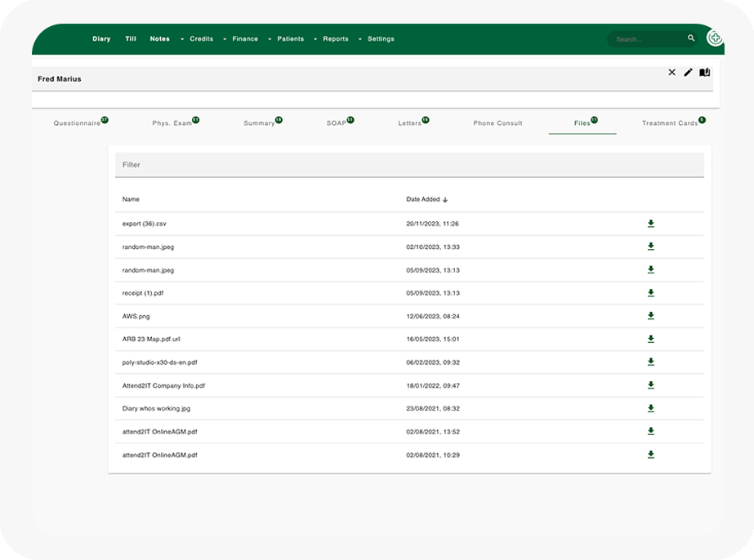Open the patient book icon
This screenshot has height=560, width=754.
(x=704, y=72)
